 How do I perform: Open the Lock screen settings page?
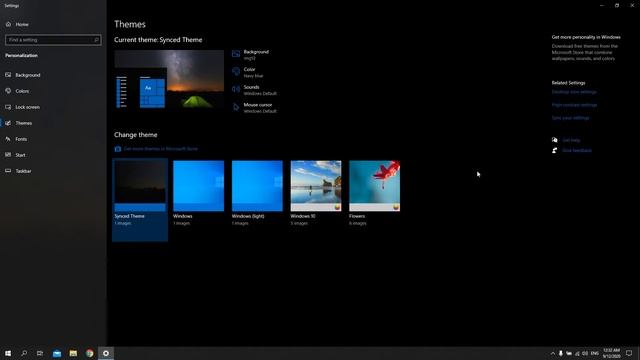coord(27,107)
